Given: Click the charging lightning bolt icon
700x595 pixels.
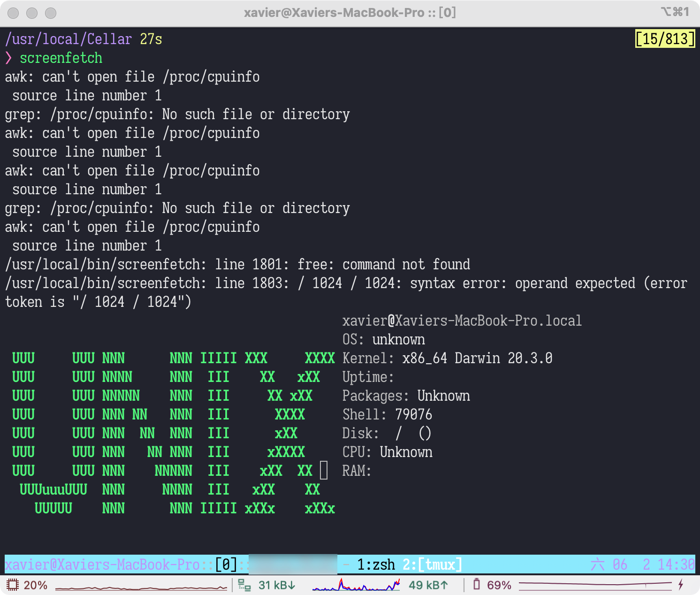Looking at the screenshot, I should (681, 585).
